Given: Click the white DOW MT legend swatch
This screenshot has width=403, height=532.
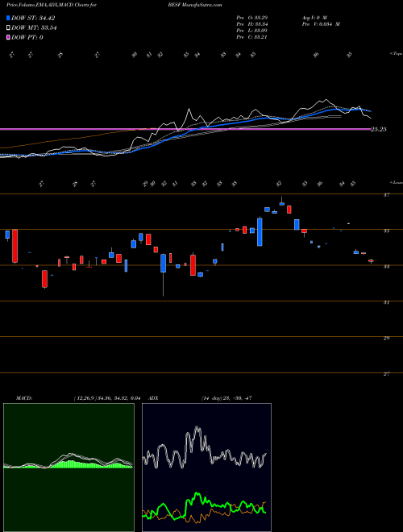Looking at the screenshot, I should [x=9, y=27].
